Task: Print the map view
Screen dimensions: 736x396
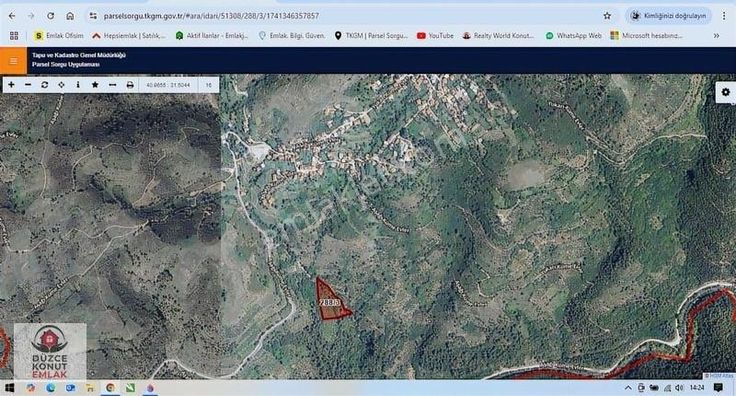Action: click(x=130, y=85)
